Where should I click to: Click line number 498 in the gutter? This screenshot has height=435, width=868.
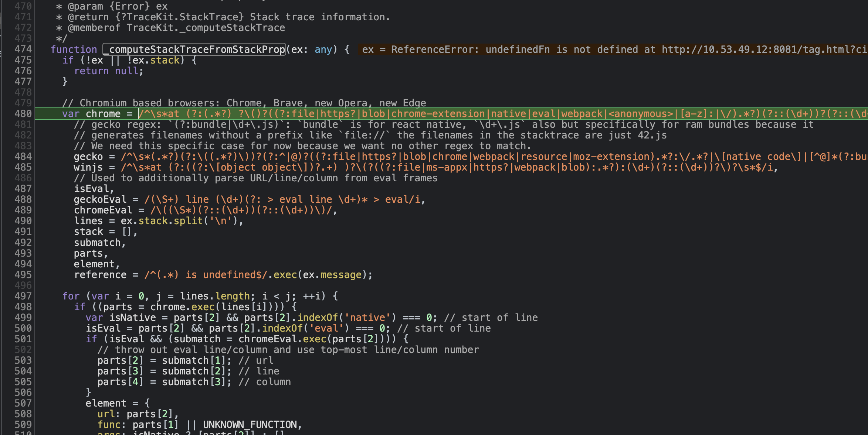pos(23,307)
